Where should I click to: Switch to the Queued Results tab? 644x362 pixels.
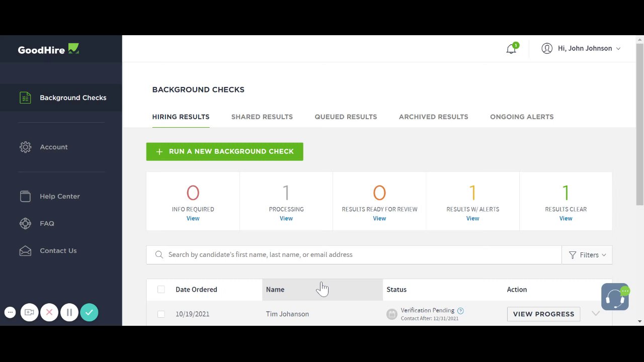(x=346, y=117)
